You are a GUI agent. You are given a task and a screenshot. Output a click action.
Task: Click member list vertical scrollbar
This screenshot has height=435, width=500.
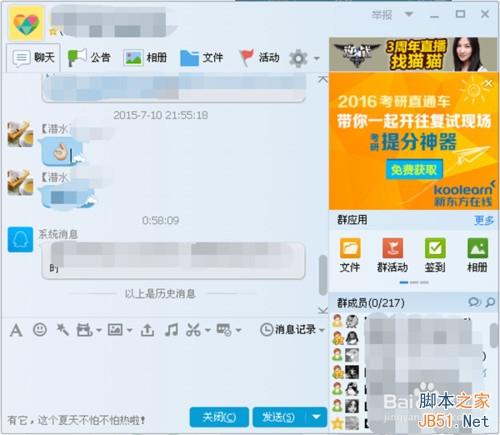pyautogui.click(x=494, y=335)
